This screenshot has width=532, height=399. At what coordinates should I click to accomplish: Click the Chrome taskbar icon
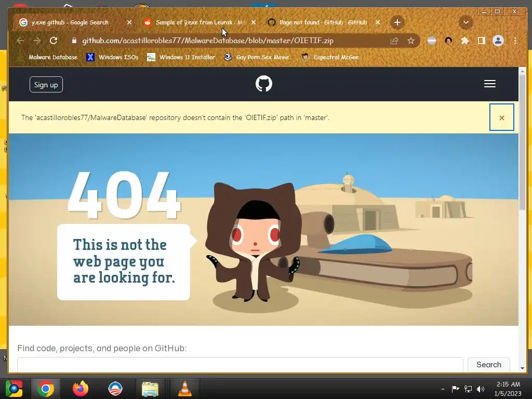46,389
